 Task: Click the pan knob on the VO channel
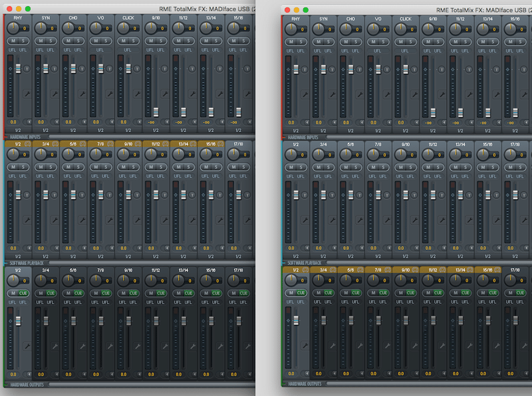[x=96, y=28]
